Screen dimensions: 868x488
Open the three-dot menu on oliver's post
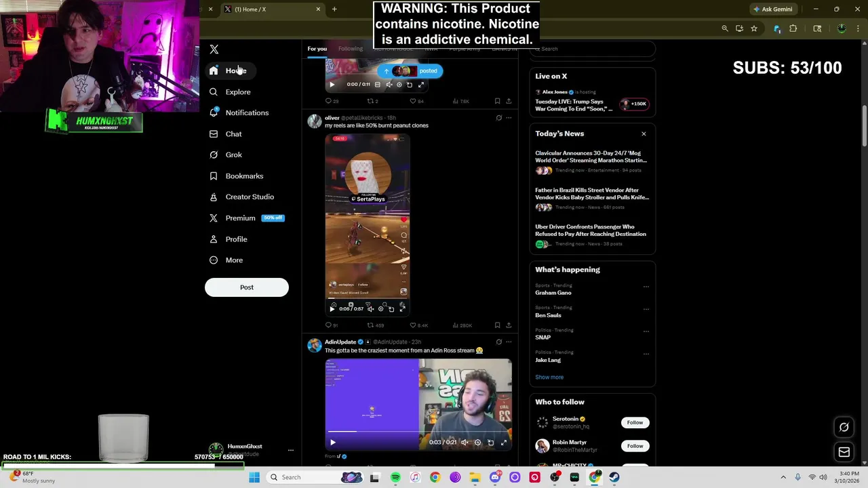[509, 118]
